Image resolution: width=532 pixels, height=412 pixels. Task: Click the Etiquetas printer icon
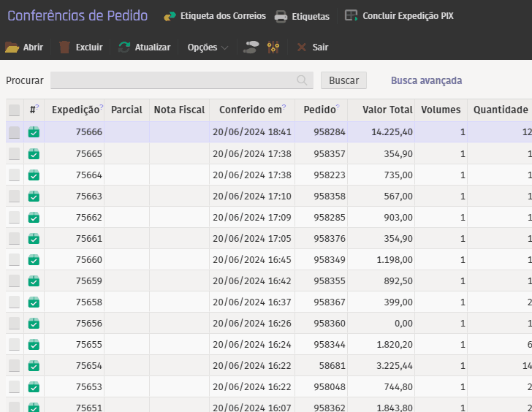coord(281,16)
